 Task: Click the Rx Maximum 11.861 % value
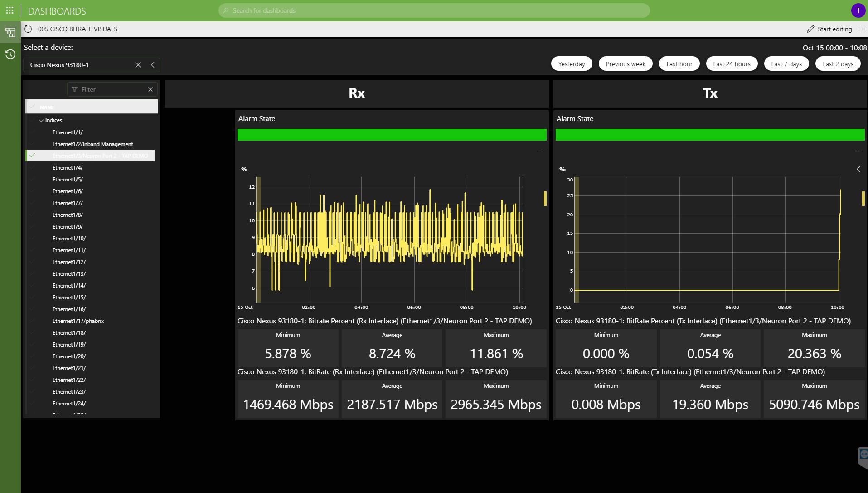(x=496, y=354)
